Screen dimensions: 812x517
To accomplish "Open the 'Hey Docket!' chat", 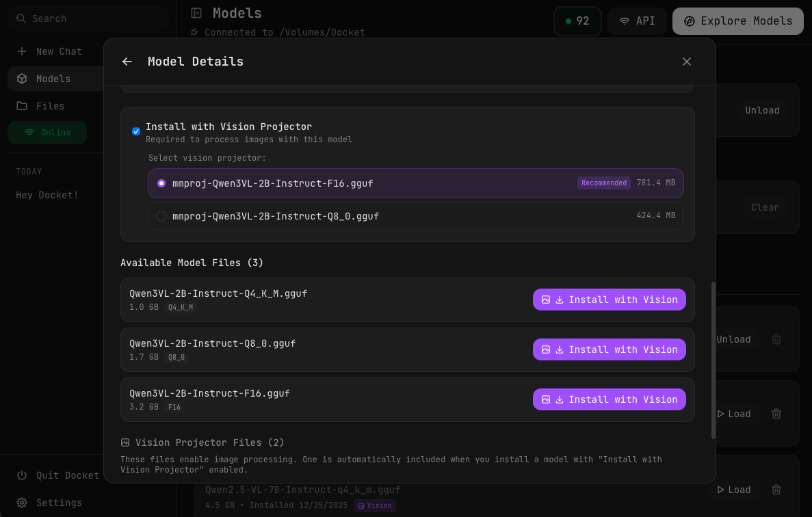I will coord(47,195).
